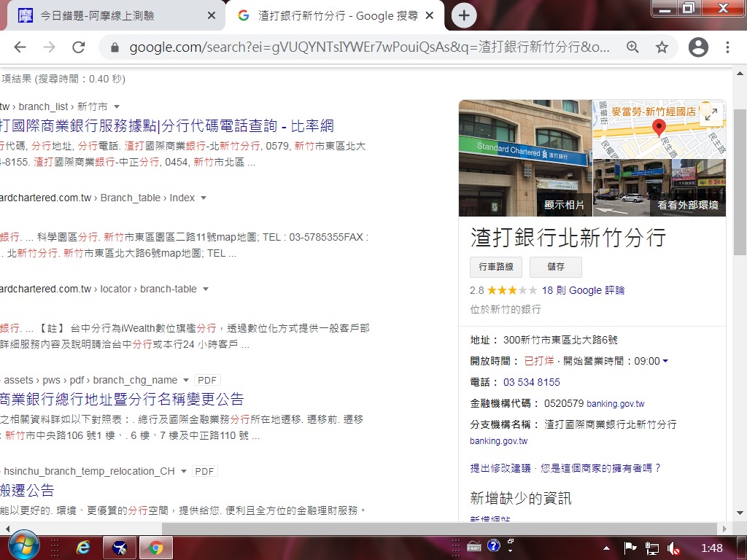Expand the map with the fullscreen icon
Screen dimensions: 747x560
[711, 114]
